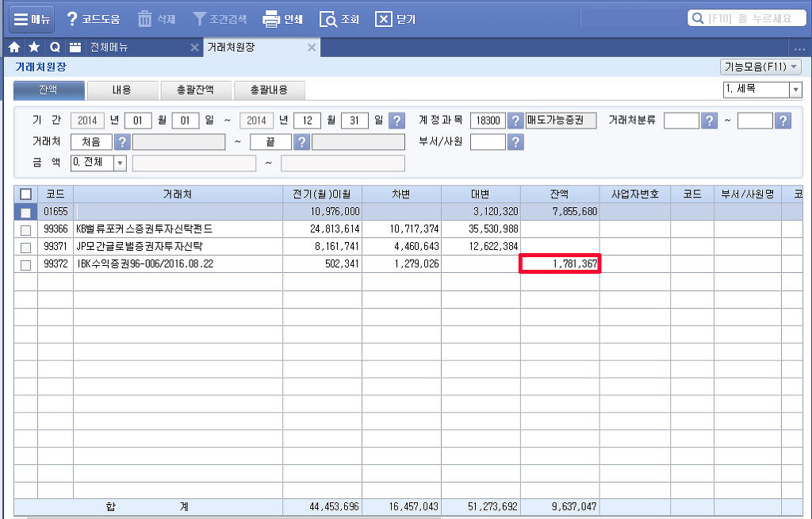Open favorites star icon
The image size is (812, 519).
[x=34, y=47]
